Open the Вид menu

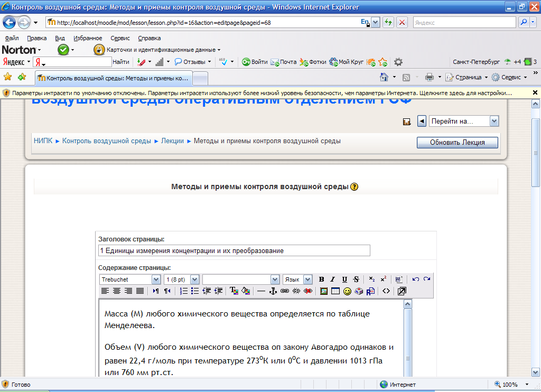coord(60,38)
